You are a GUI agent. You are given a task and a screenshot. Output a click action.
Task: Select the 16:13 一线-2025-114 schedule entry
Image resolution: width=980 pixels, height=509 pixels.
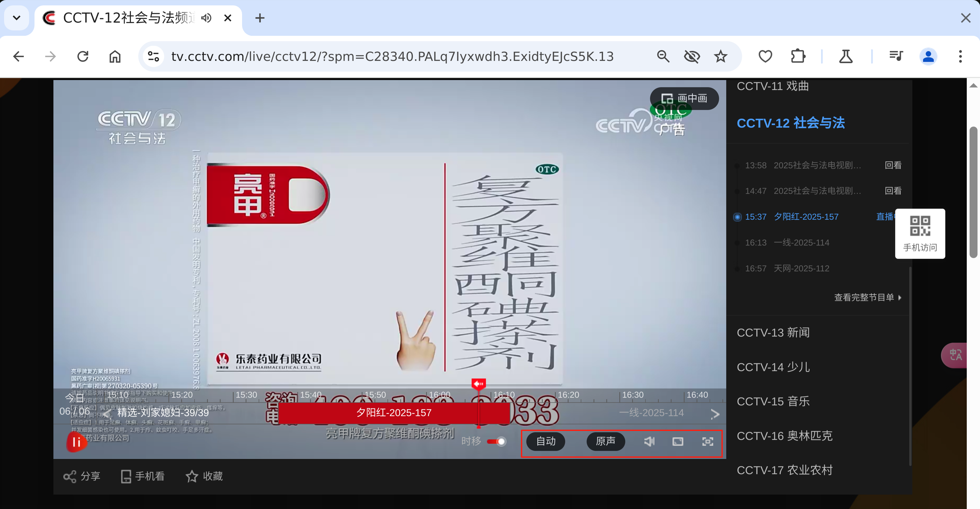click(x=787, y=243)
